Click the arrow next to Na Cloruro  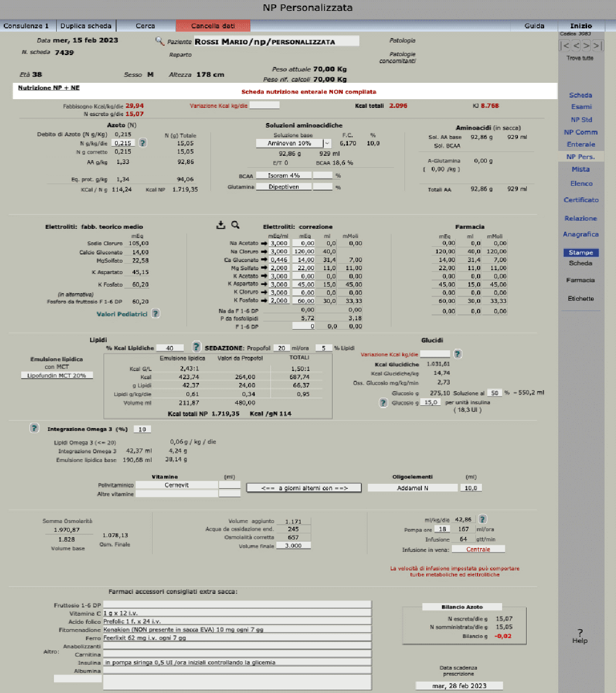tap(264, 252)
